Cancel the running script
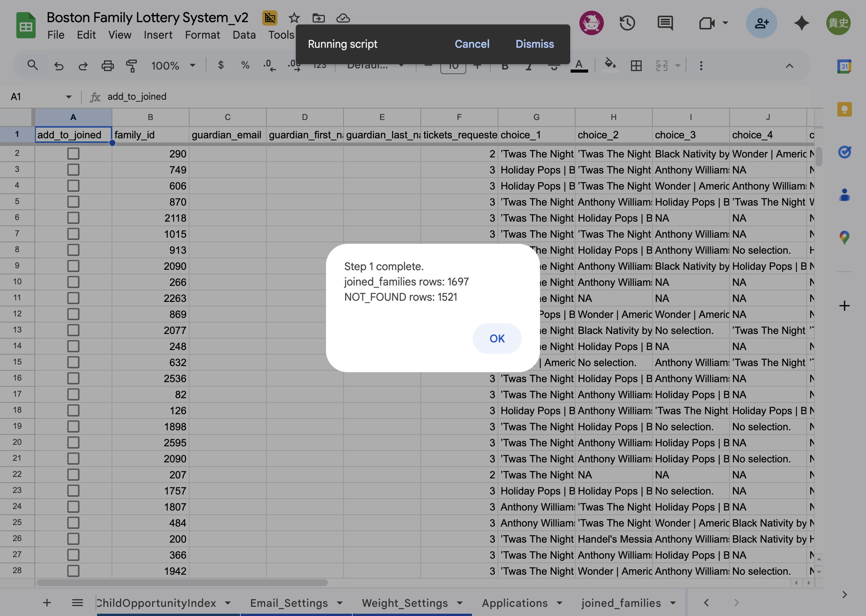 click(472, 44)
